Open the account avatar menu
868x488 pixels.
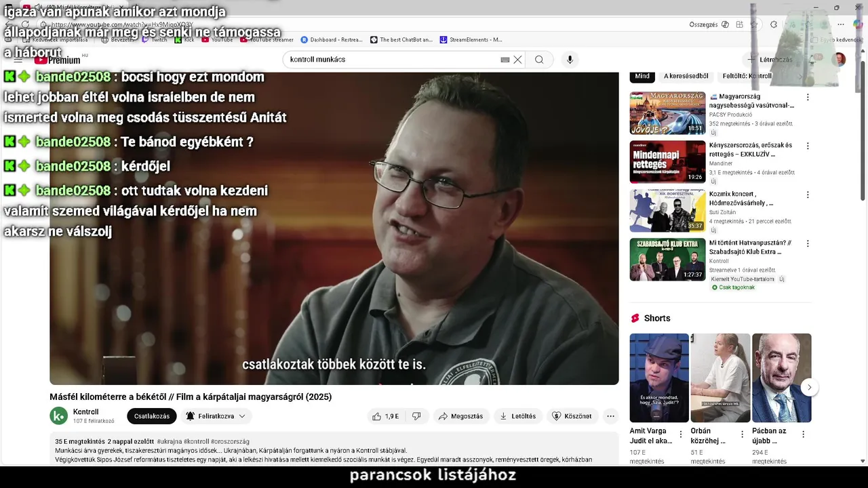(839, 60)
